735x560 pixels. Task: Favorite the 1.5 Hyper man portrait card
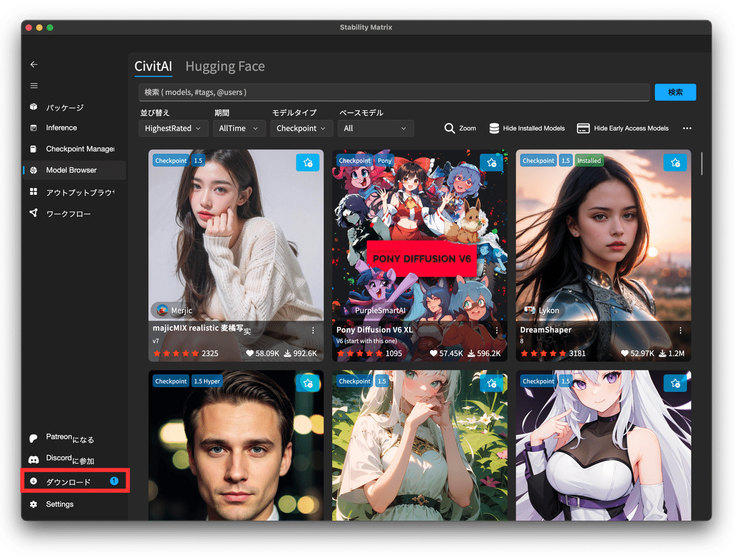tap(307, 383)
